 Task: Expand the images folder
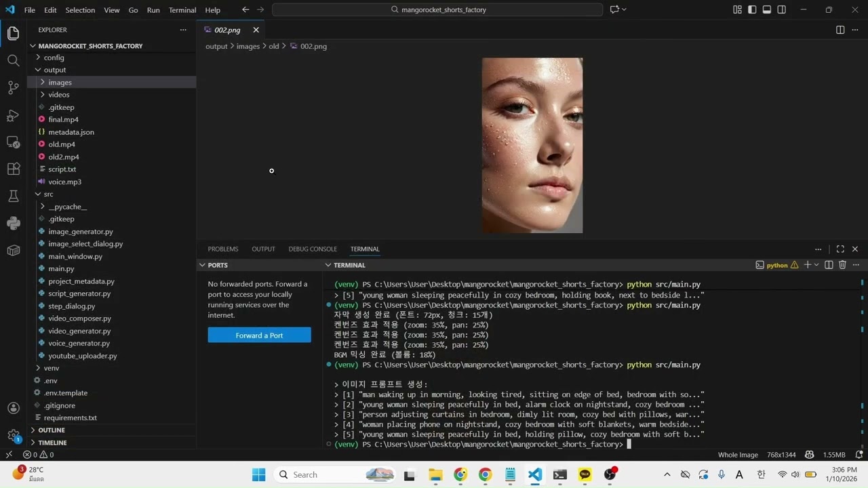[x=60, y=82]
